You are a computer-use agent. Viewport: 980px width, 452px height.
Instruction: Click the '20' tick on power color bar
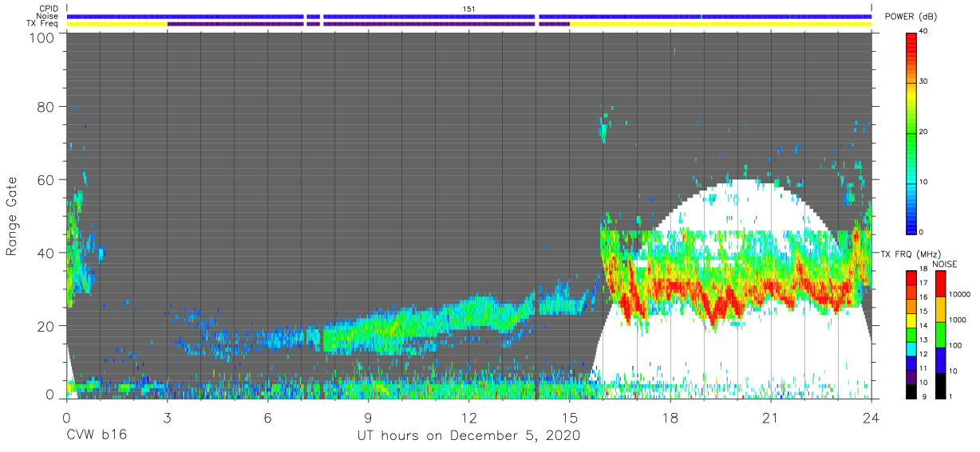click(924, 132)
